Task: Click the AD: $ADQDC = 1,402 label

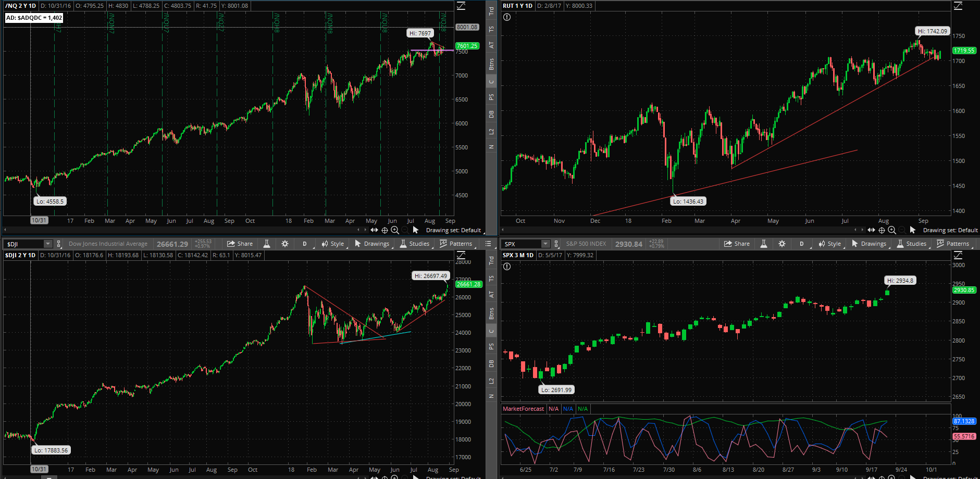Action: [34, 18]
